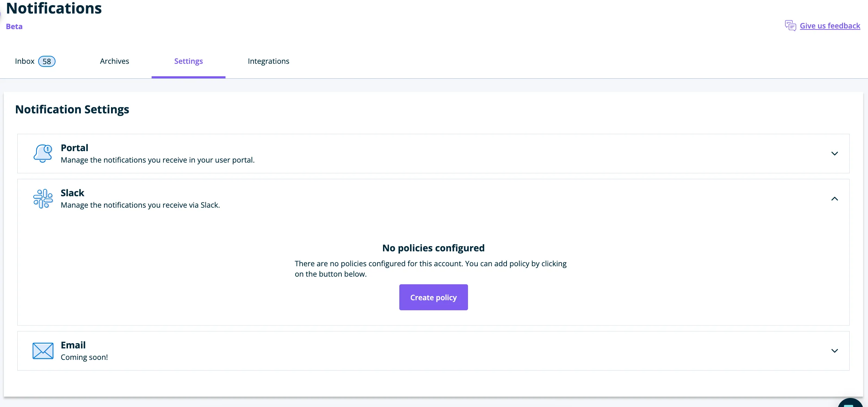Click the Notification Settings heading
Viewport: 868px width, 407px height.
point(72,109)
